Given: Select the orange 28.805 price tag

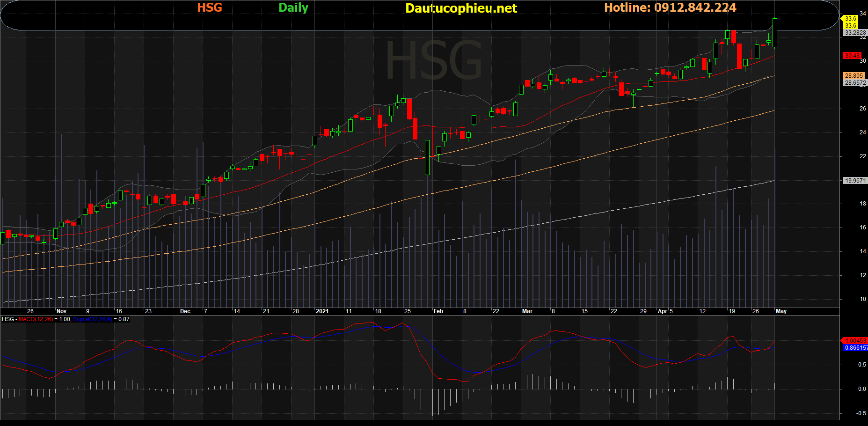Looking at the screenshot, I should click(854, 75).
